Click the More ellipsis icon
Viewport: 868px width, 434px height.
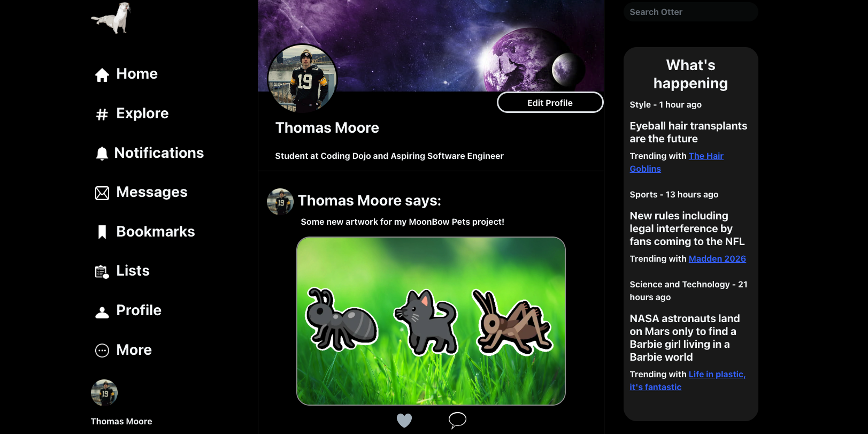click(102, 351)
